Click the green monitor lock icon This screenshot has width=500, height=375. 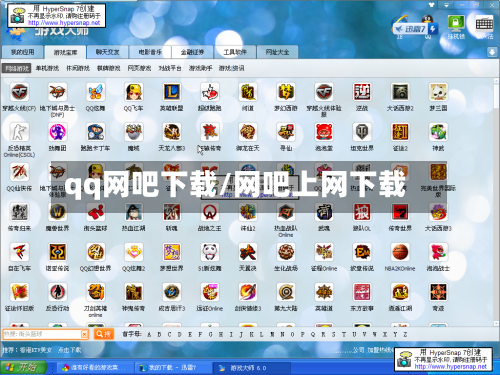pos(456,23)
